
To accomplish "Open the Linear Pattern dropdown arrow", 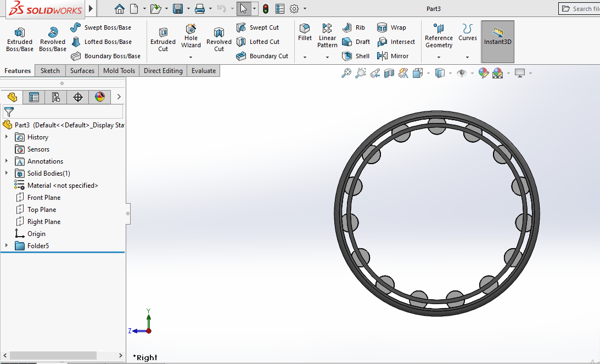I will [x=327, y=57].
